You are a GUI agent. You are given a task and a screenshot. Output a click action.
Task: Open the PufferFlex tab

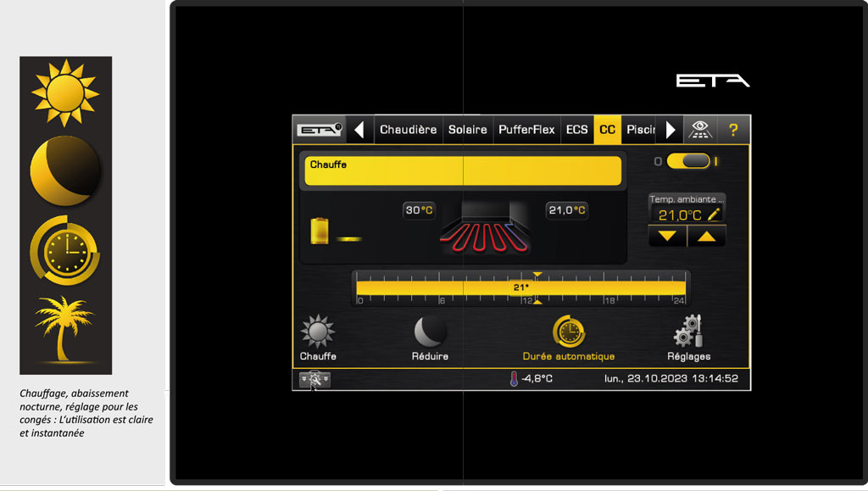[526, 130]
